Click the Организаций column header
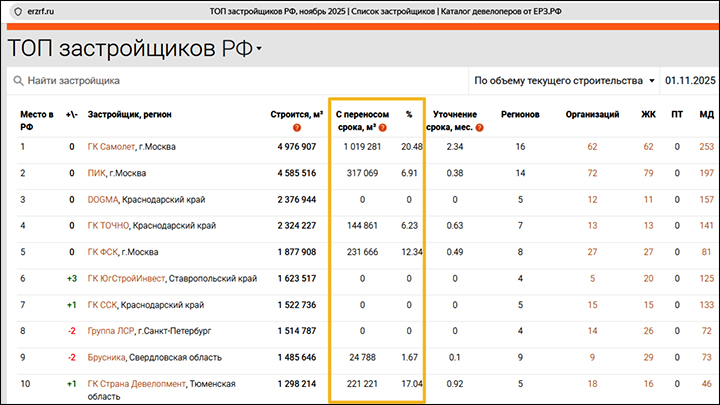 592,115
